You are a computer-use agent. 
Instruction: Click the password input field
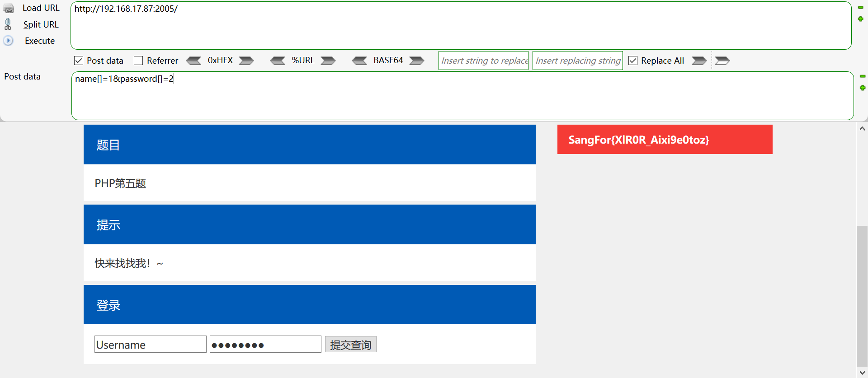(266, 345)
